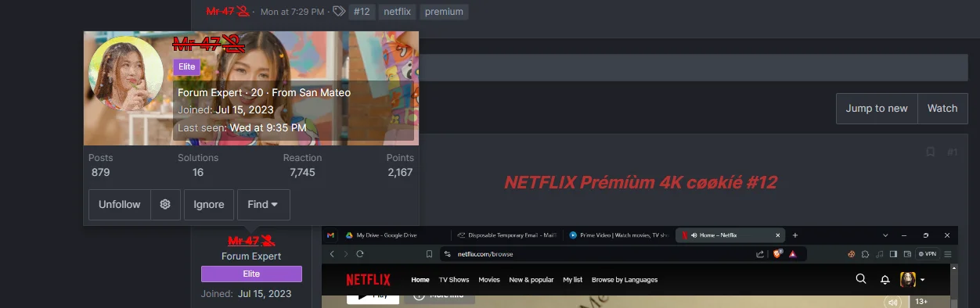Click the Netflix search magnifier icon
This screenshot has width=980, height=308.
click(861, 279)
